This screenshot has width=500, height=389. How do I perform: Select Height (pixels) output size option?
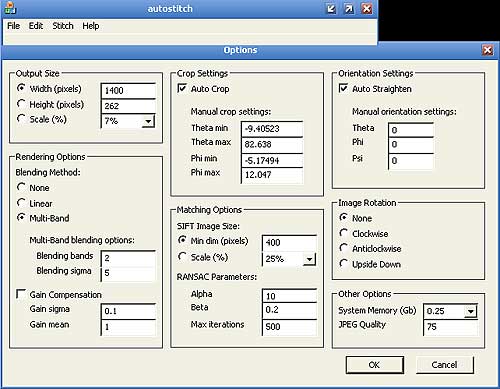pos(21,104)
